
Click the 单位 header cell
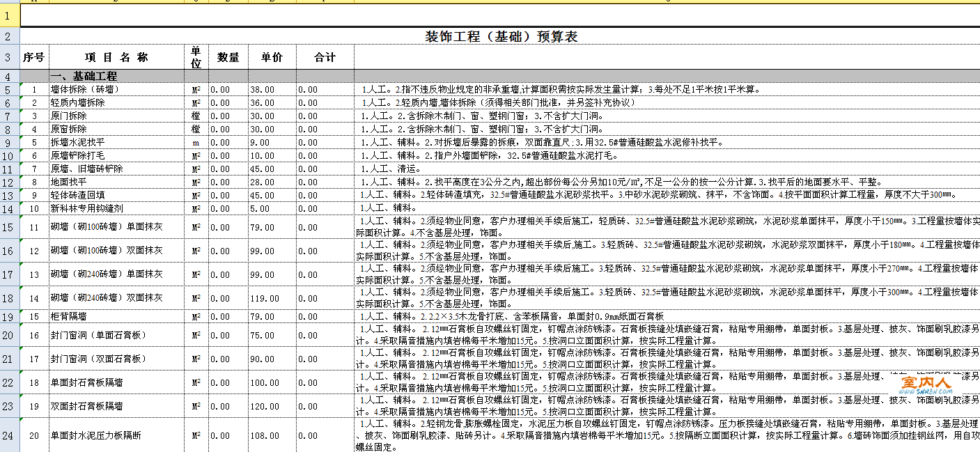(196, 58)
